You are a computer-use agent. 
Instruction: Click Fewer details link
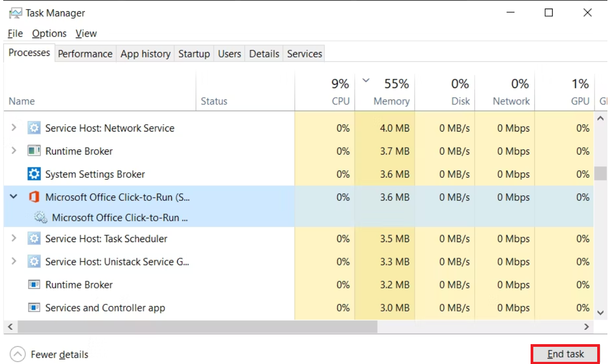[x=59, y=354]
